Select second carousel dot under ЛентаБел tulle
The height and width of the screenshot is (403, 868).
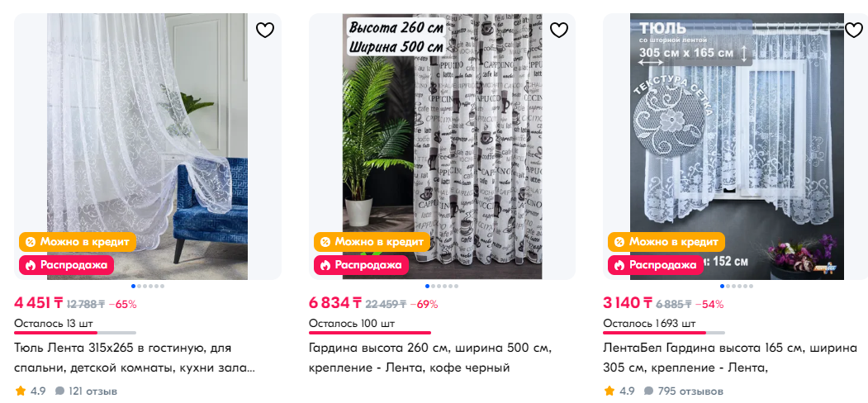[x=728, y=287]
